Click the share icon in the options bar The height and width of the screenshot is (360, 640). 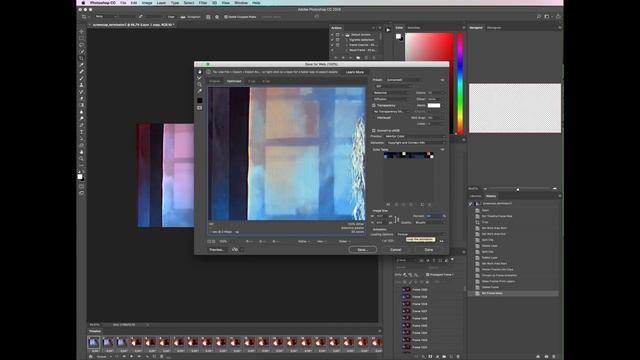tap(558, 17)
